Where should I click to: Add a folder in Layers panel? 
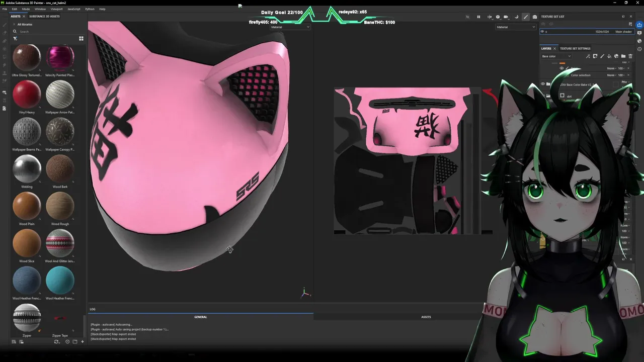623,56
